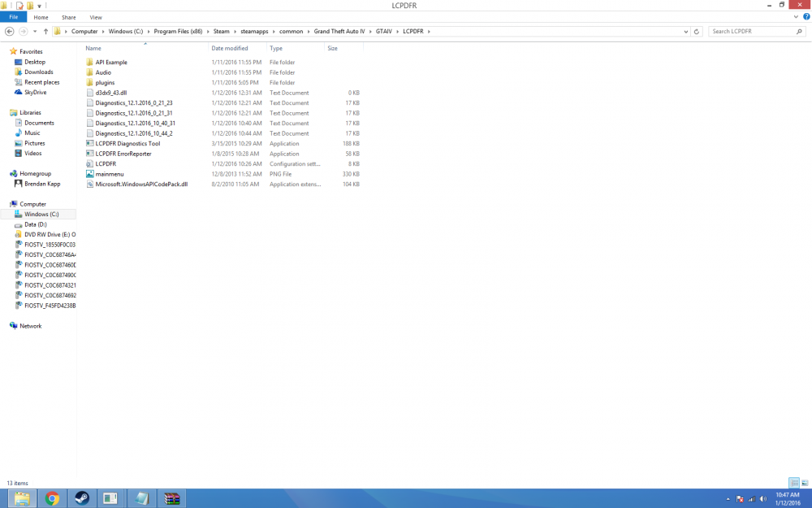Image resolution: width=812 pixels, height=508 pixels.
Task: Select Diagnostics_12.1.2016_0_21_23 text file
Action: point(134,103)
